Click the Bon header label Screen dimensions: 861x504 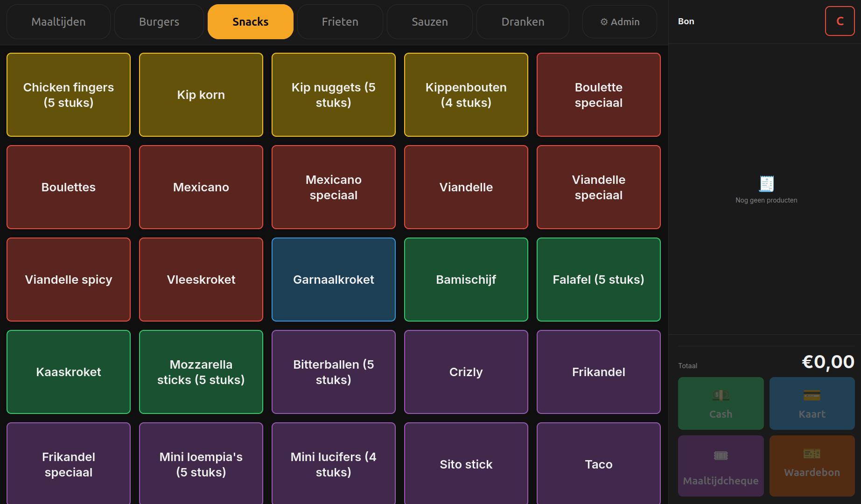pyautogui.click(x=686, y=21)
